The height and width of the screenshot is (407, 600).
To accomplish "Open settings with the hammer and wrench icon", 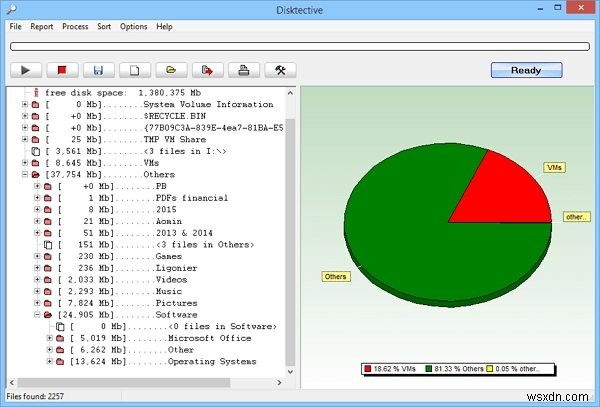I will coord(280,70).
